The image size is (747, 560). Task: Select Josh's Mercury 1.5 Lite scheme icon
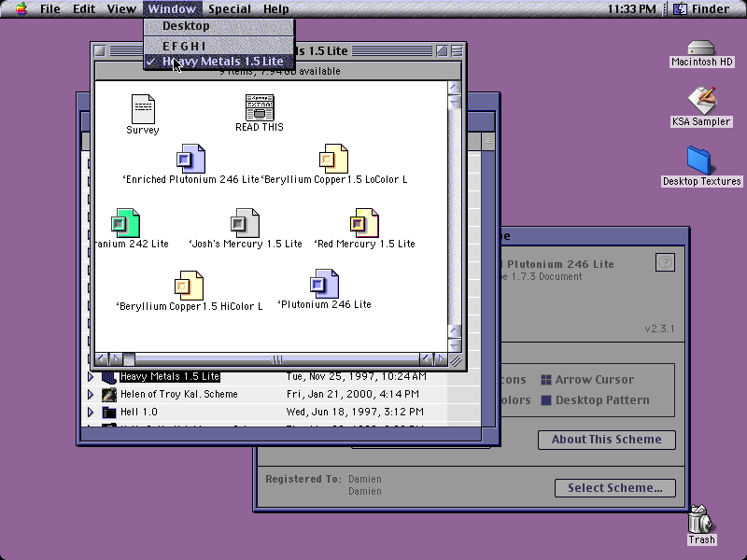(245, 223)
